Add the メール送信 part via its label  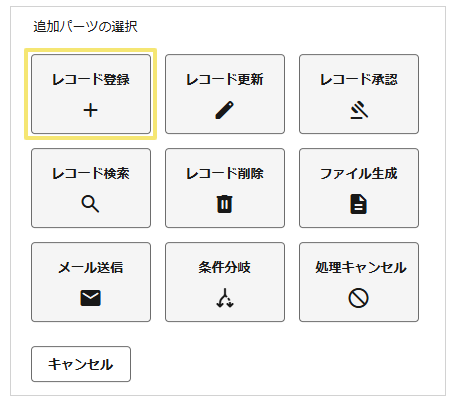click(x=91, y=267)
